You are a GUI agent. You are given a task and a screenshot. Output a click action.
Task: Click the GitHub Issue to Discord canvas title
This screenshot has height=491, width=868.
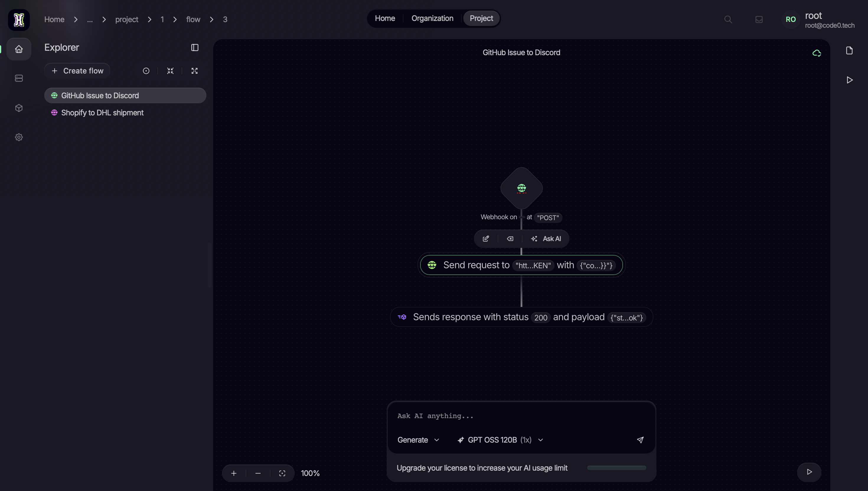(x=522, y=53)
